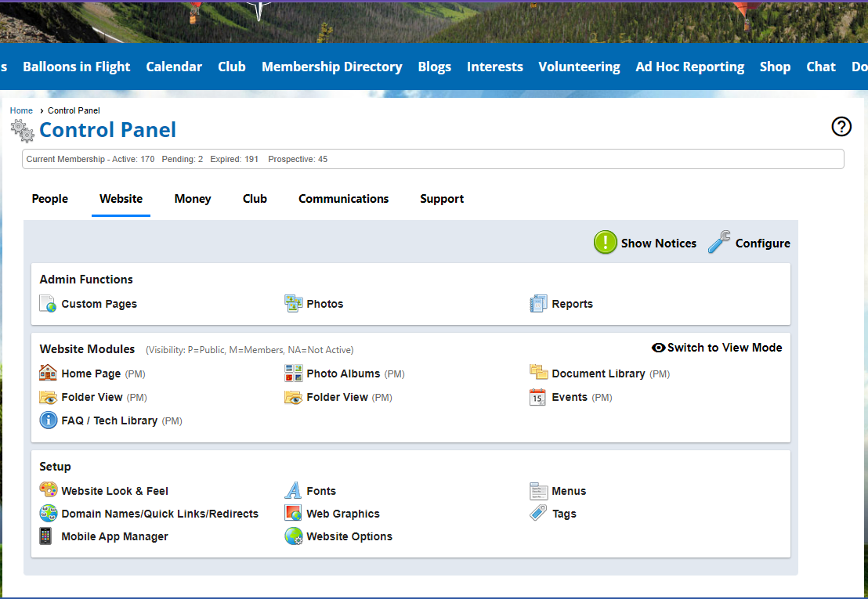Open Domain Names/Quick Links/Redirects
Viewport: 868px width, 599px height.
160,514
